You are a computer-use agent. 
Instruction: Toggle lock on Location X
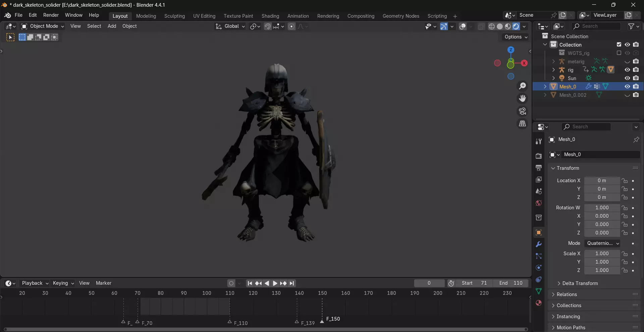pos(625,181)
